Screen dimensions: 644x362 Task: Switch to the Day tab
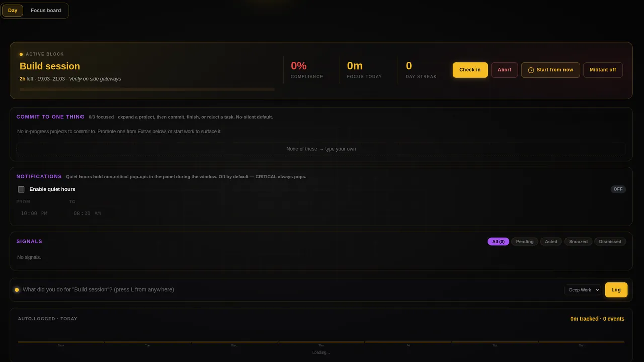(13, 10)
